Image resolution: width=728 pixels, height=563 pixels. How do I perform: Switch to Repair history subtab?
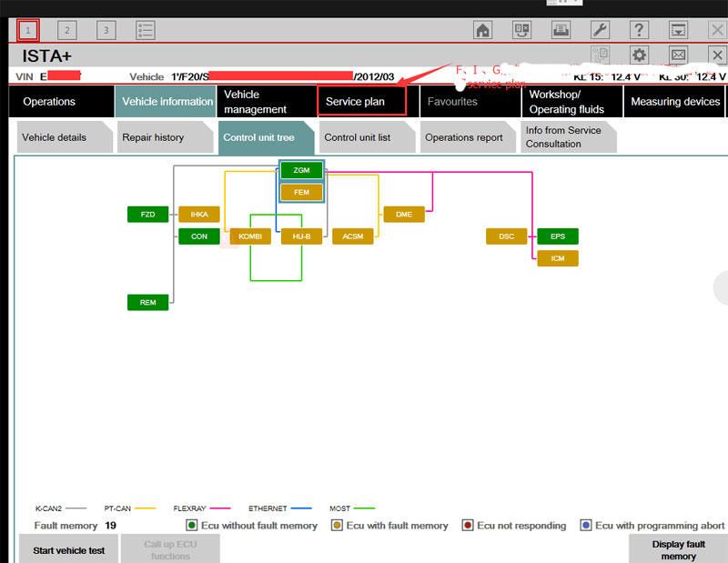[166, 137]
